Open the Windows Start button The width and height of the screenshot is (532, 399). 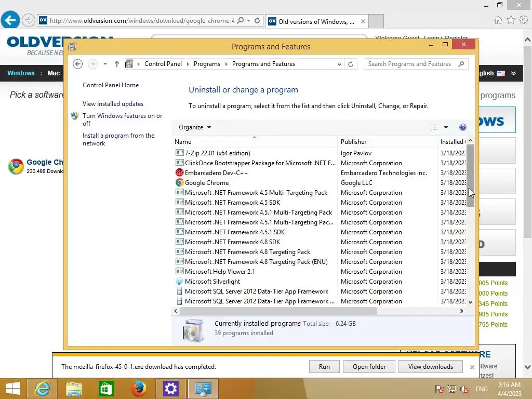tap(12, 389)
